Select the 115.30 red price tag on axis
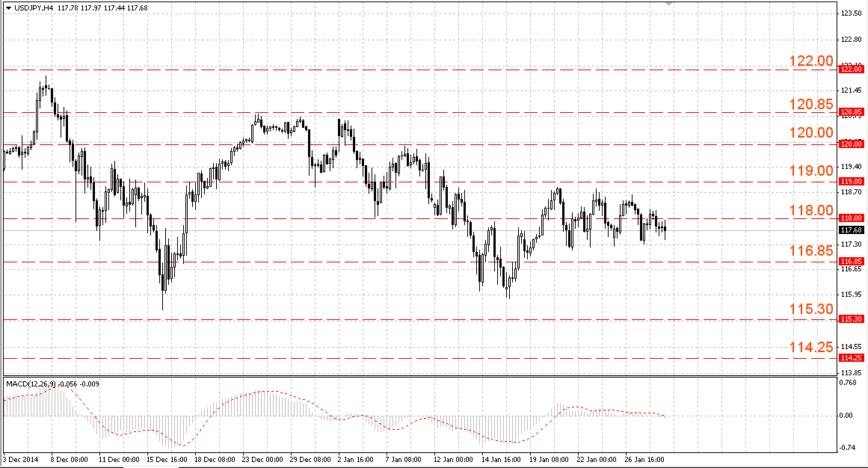The height and width of the screenshot is (468, 868). (851, 319)
